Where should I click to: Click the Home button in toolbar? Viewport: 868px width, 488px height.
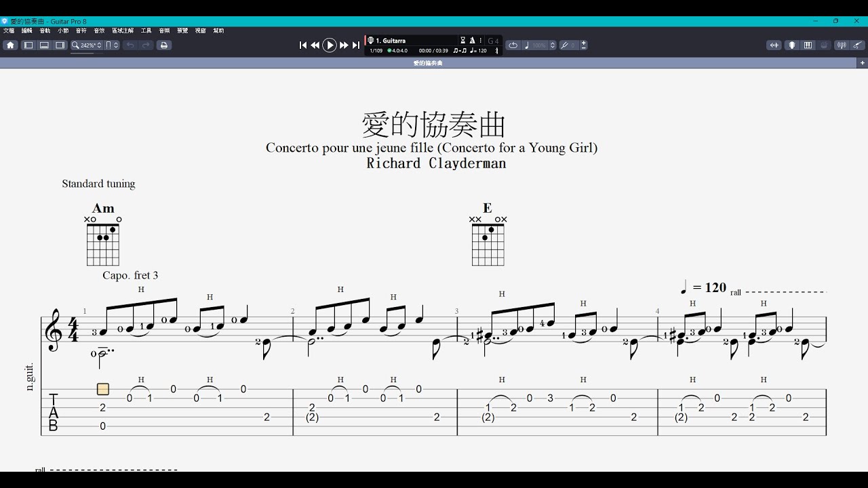click(10, 45)
